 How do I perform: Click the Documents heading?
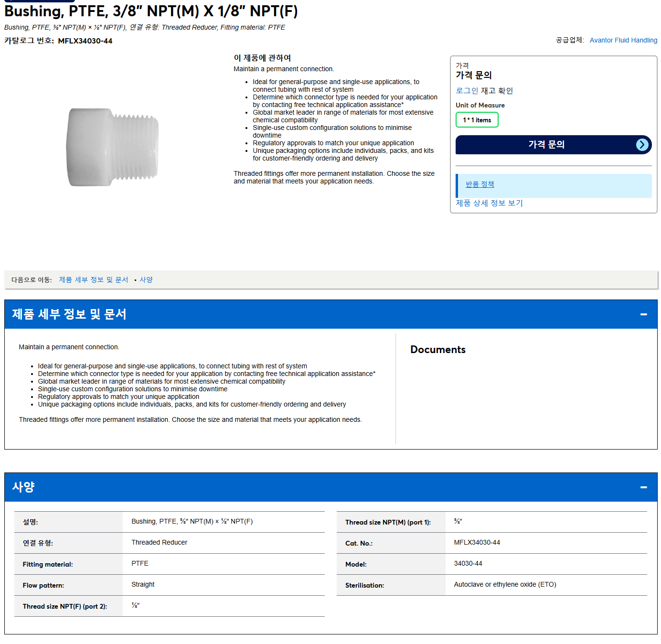437,350
